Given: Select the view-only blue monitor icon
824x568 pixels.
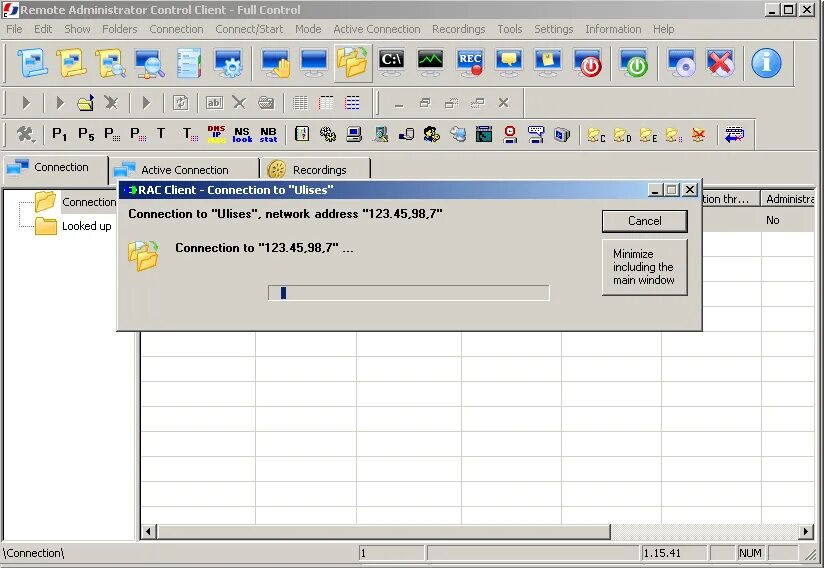Looking at the screenshot, I should [314, 63].
